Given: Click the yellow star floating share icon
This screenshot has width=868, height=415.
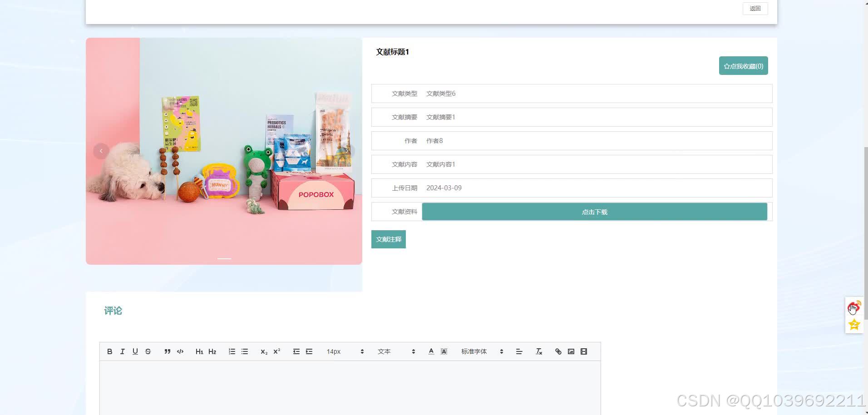Looking at the screenshot, I should (854, 325).
